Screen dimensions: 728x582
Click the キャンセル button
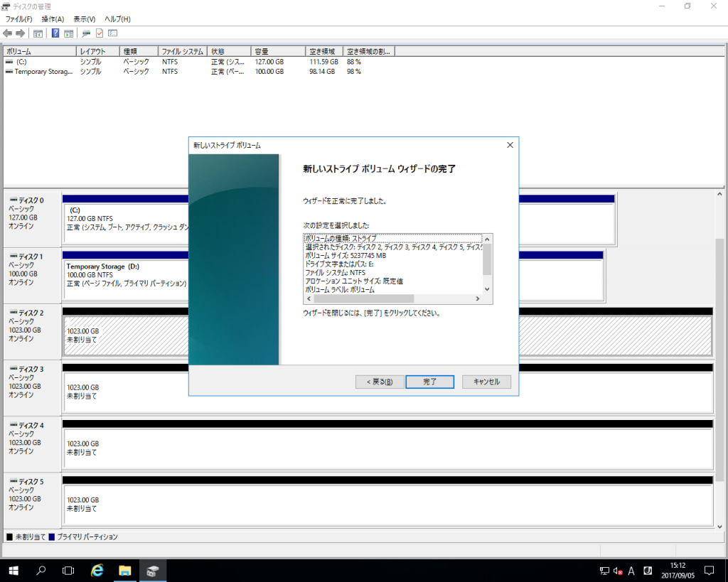click(x=486, y=382)
